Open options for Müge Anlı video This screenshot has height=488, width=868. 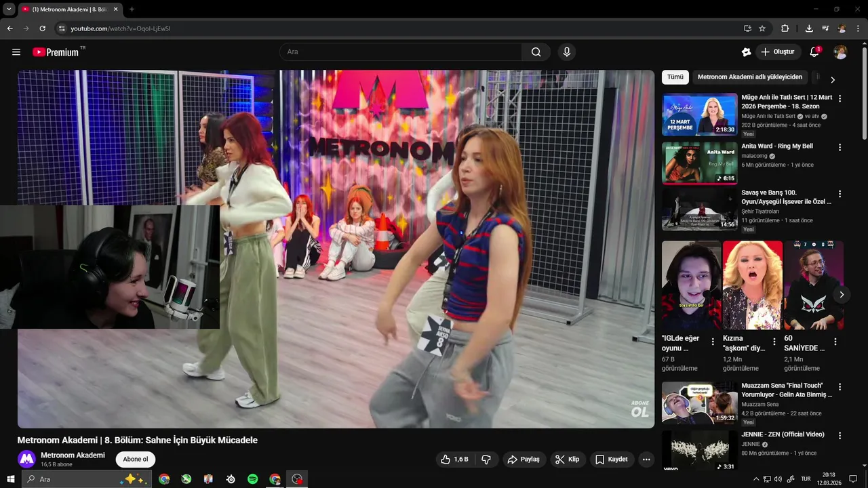pyautogui.click(x=840, y=98)
